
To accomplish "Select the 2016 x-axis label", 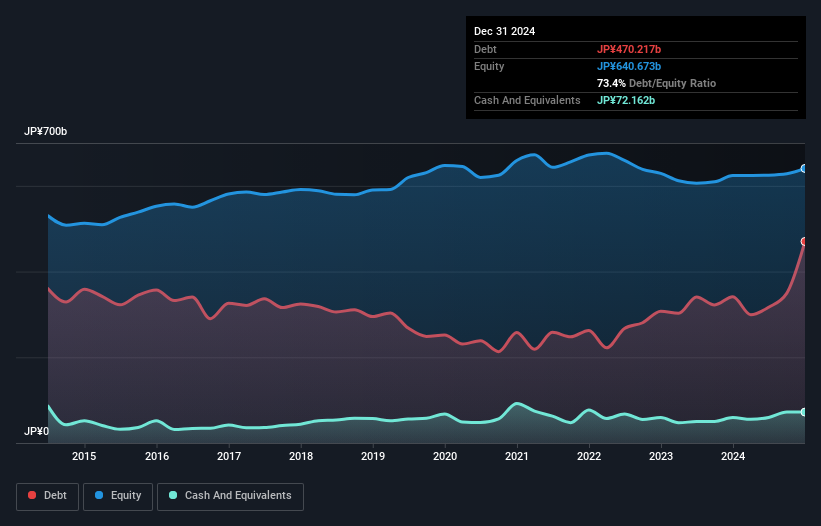I will (x=157, y=456).
